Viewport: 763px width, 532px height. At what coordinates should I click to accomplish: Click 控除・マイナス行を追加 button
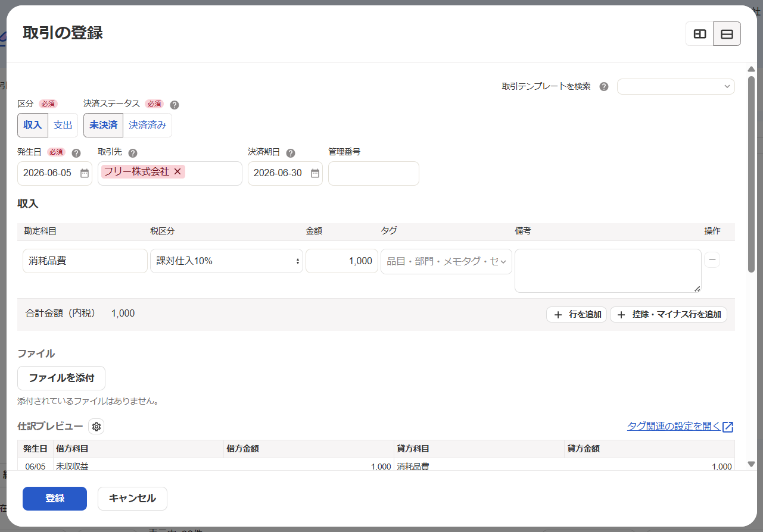pos(668,315)
